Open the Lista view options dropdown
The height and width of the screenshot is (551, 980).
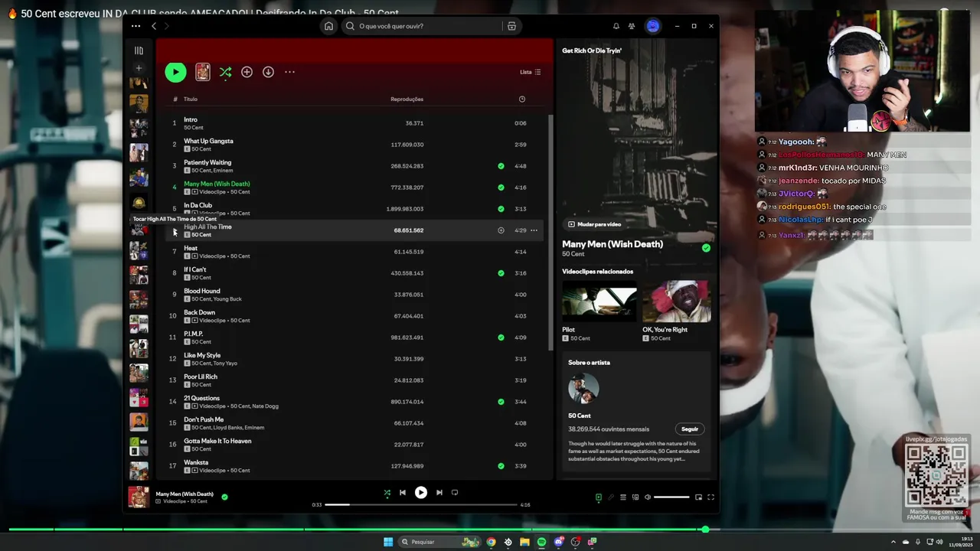[531, 72]
